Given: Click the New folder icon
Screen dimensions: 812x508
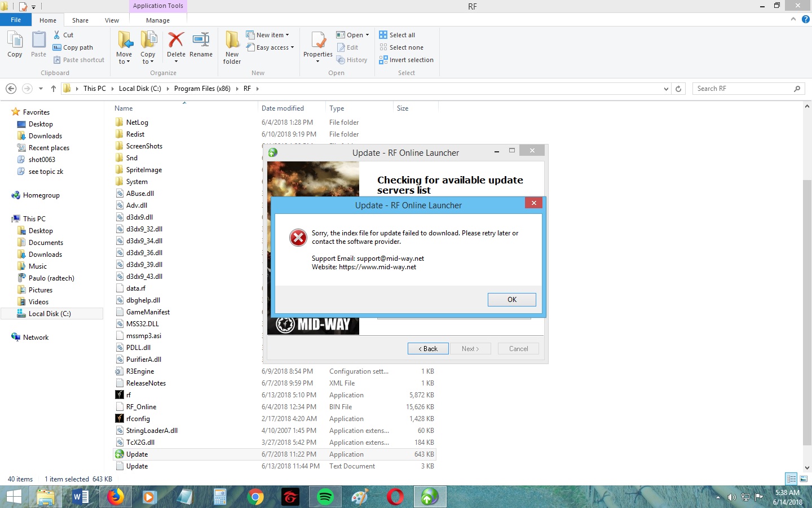Looking at the screenshot, I should [232, 47].
